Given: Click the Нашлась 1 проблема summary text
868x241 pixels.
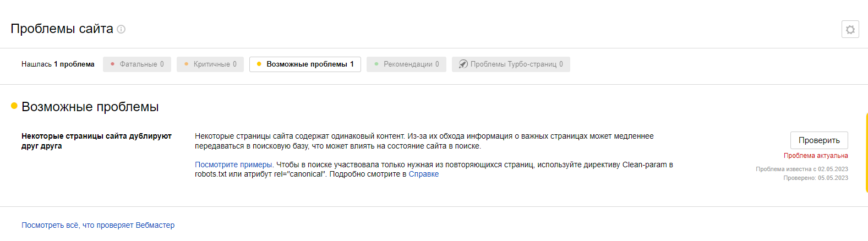Looking at the screenshot, I should (x=58, y=64).
